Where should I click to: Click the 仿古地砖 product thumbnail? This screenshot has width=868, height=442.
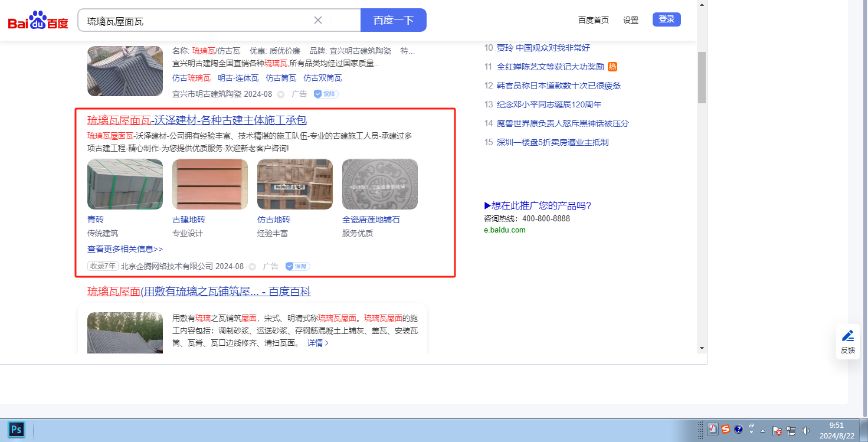pyautogui.click(x=295, y=184)
